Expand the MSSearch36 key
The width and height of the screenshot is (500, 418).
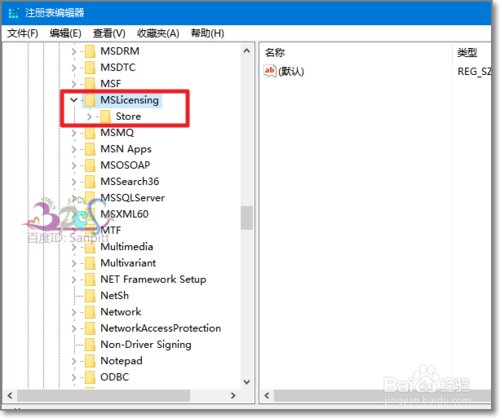[x=74, y=182]
